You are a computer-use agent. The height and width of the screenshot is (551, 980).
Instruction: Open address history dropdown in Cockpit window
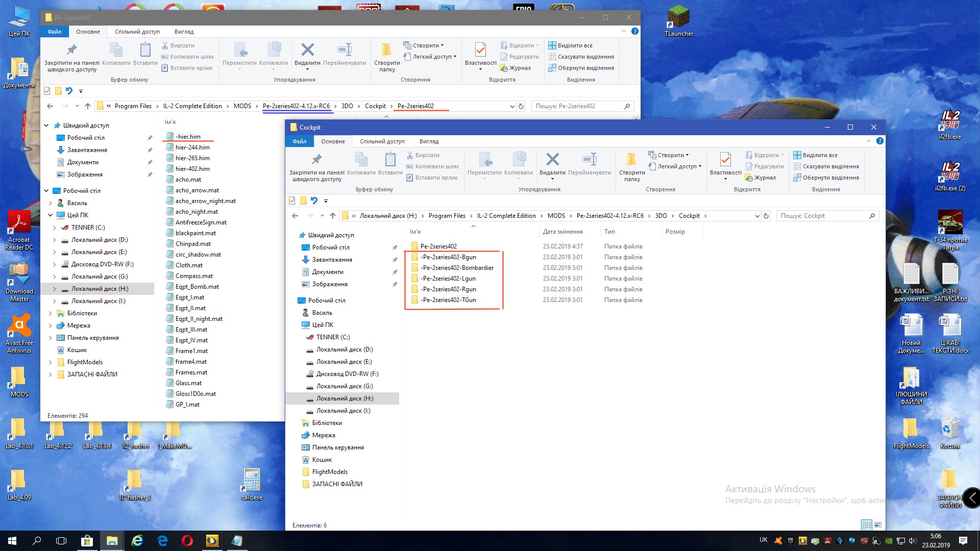(x=757, y=216)
